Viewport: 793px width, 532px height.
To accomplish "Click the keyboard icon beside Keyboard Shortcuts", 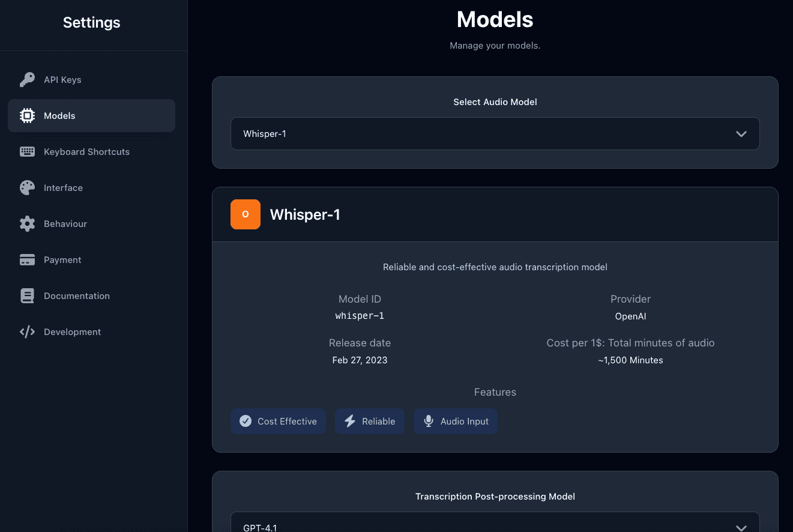I will coord(27,152).
